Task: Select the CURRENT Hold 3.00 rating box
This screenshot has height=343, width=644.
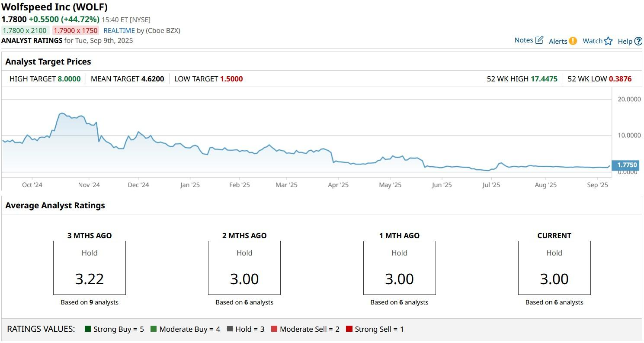Action: [554, 268]
